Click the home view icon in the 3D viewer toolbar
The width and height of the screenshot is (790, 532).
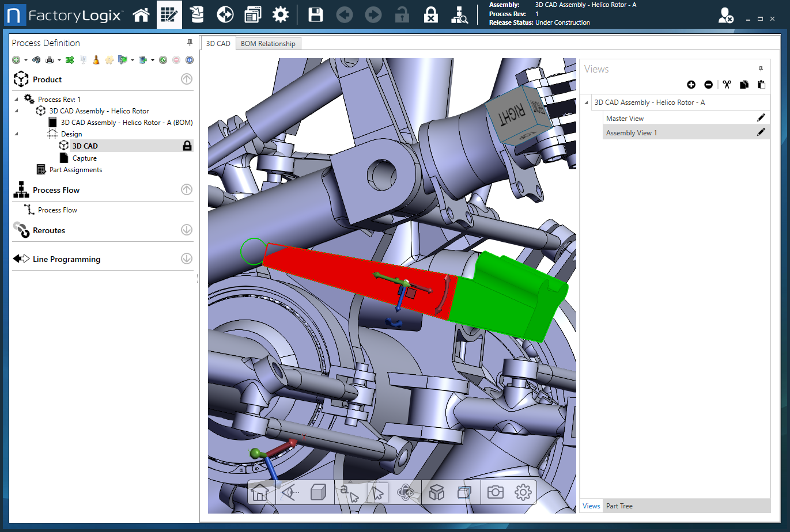[260, 492]
